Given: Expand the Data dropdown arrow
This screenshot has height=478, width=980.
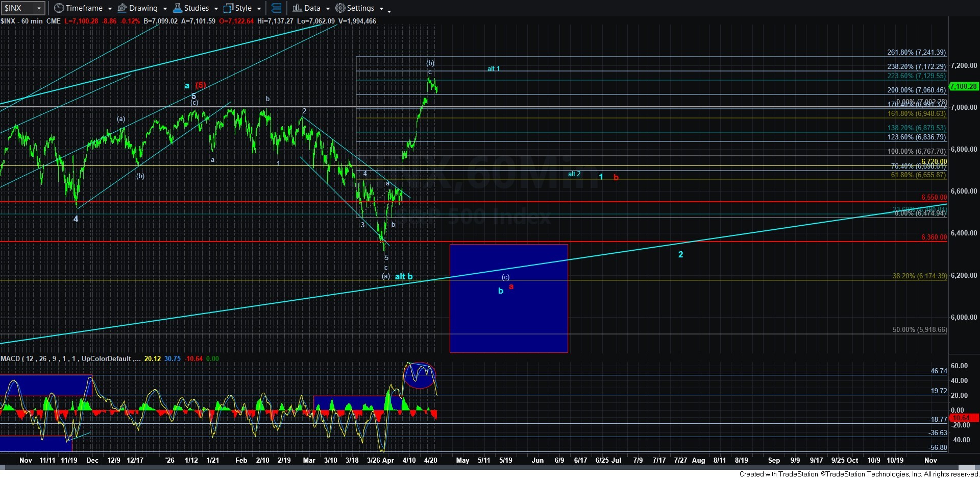Looking at the screenshot, I should [327, 9].
